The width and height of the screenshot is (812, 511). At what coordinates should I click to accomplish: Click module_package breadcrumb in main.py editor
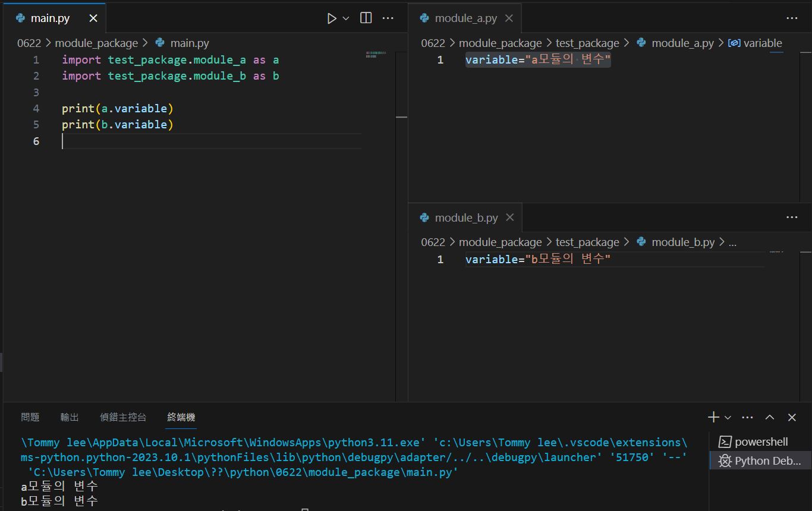pos(96,43)
